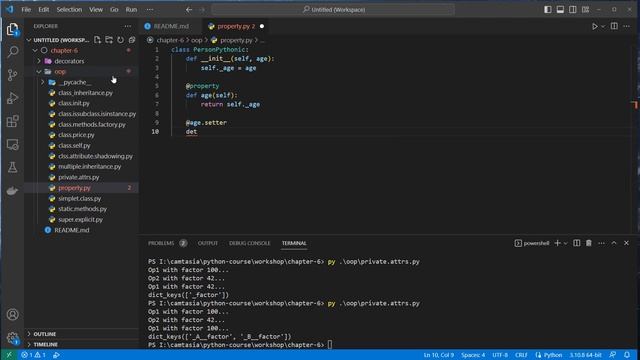
Task: Open the Extensions view
Action: (x=13, y=121)
